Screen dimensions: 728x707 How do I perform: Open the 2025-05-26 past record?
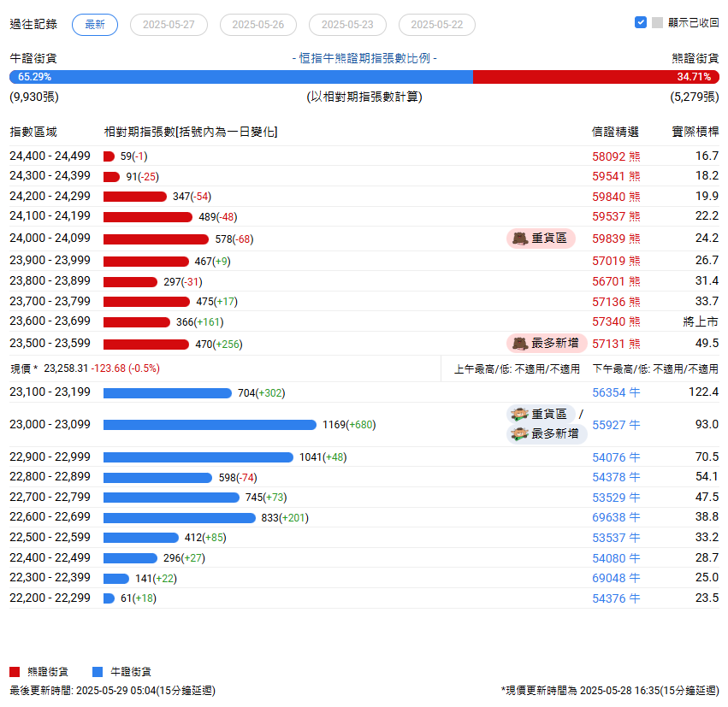(257, 25)
